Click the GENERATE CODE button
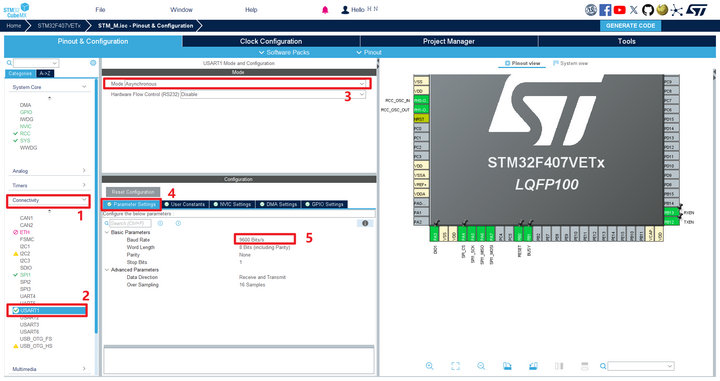 click(x=630, y=26)
